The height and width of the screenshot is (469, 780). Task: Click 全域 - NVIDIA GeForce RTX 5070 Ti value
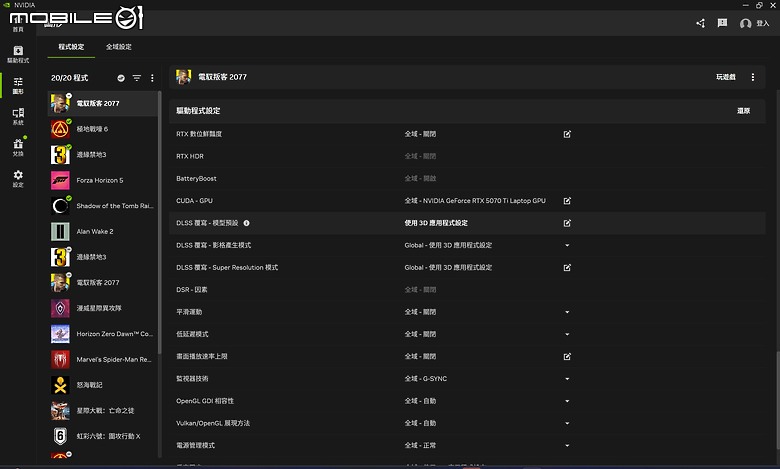coord(475,201)
